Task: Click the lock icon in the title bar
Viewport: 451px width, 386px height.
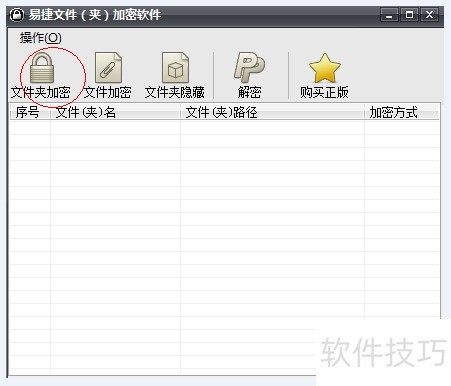Action: [x=16, y=15]
